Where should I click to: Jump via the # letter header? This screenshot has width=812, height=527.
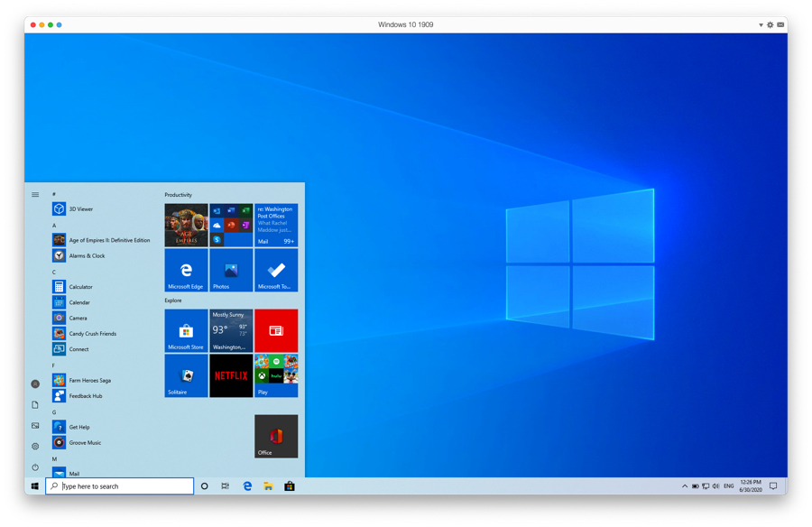click(x=54, y=194)
